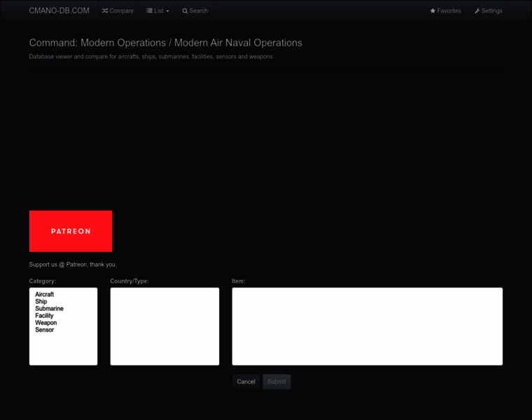Viewport: 532px width, 420px height.
Task: Expand the List dropdown caret
Action: click(167, 11)
